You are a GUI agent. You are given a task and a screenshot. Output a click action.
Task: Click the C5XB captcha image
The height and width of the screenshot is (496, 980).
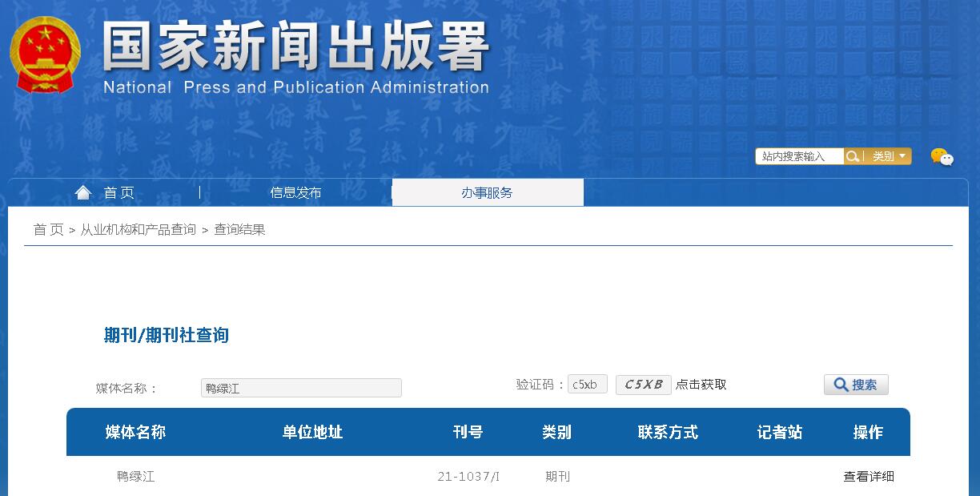[x=643, y=384]
